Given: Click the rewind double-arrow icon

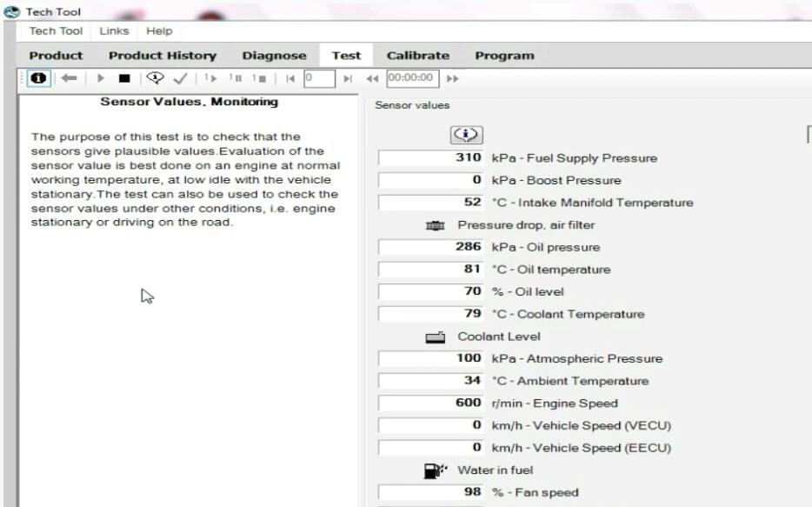Looking at the screenshot, I should click(x=372, y=79).
